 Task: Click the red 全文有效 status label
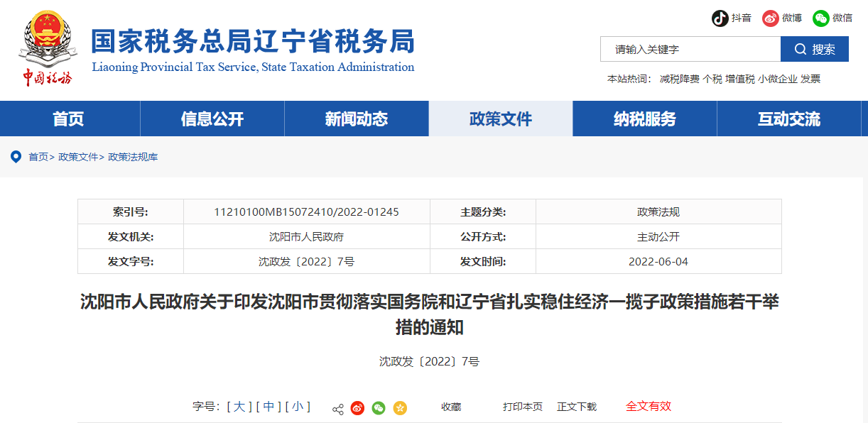click(649, 406)
